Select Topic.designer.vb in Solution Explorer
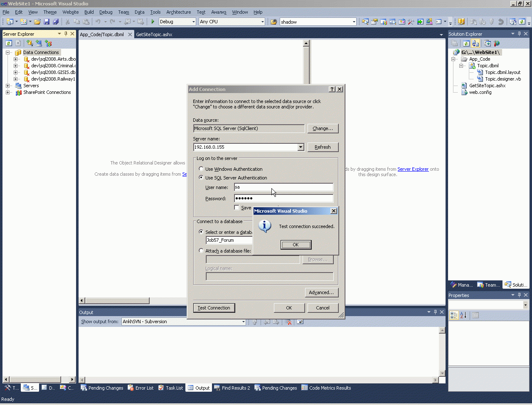532x405 pixels. click(x=502, y=79)
